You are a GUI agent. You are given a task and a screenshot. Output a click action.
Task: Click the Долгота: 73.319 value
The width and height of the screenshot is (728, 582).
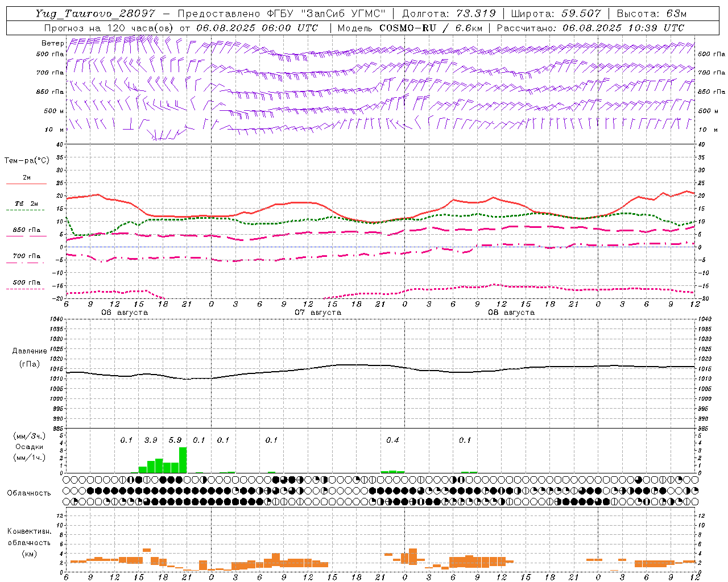pyautogui.click(x=449, y=14)
